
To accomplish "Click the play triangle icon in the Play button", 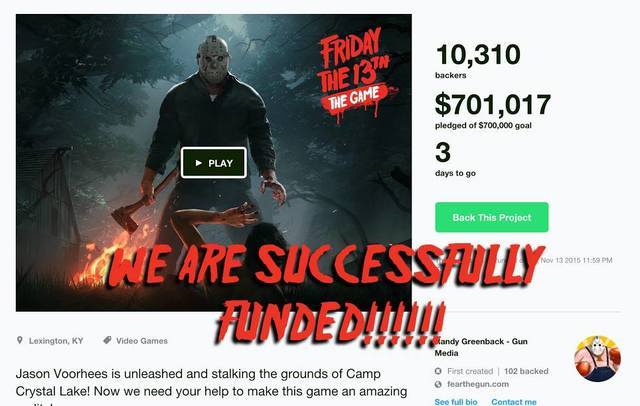I will pos(199,163).
